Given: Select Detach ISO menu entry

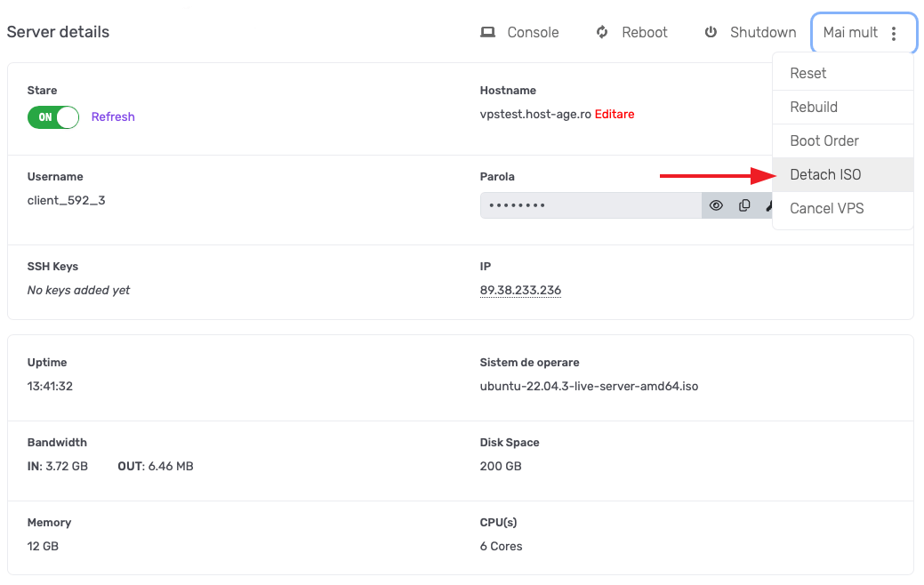Looking at the screenshot, I should (x=825, y=174).
